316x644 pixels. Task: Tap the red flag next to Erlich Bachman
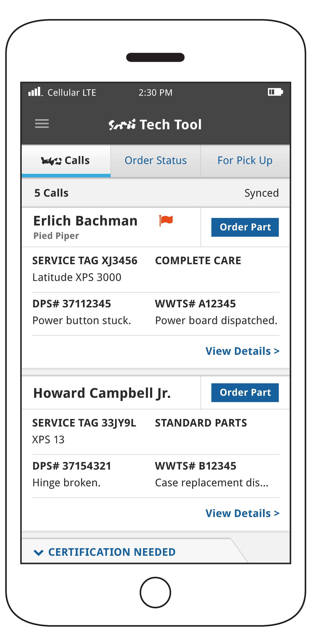(166, 220)
